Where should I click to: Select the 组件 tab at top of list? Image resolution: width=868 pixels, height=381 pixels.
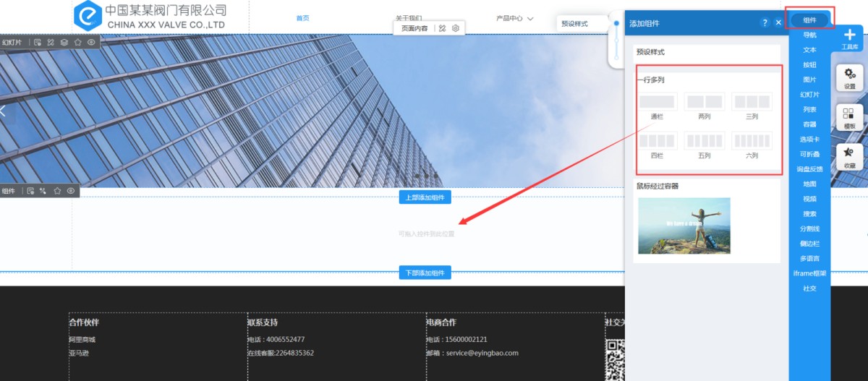tap(809, 20)
